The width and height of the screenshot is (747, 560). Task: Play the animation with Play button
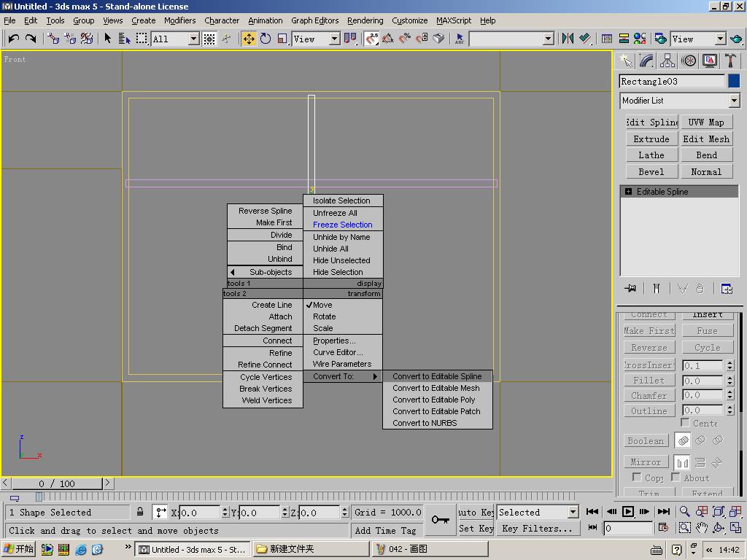(x=628, y=511)
